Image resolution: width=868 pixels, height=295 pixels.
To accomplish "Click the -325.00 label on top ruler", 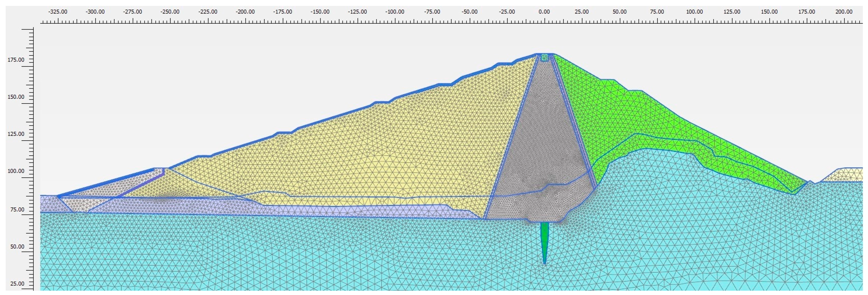I will pos(58,12).
